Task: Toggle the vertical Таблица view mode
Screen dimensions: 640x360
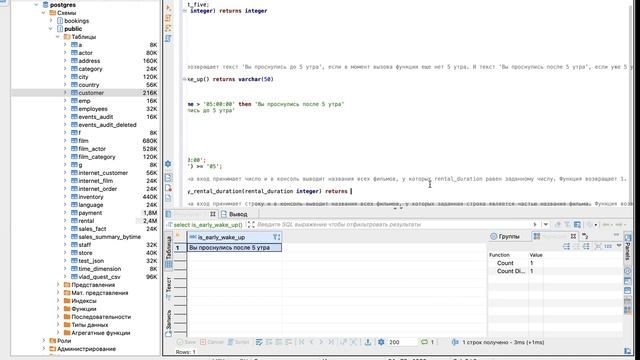Action: click(169, 251)
